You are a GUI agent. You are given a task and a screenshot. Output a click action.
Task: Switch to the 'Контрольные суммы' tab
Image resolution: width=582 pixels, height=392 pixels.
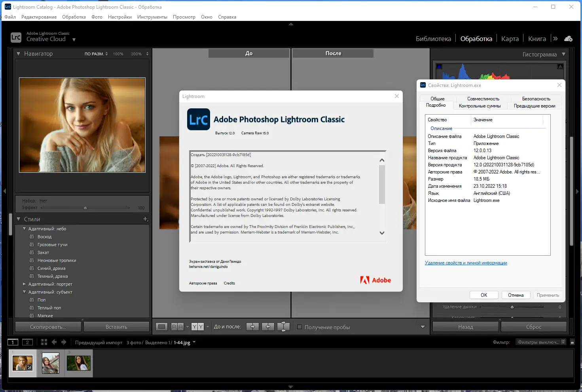point(480,106)
